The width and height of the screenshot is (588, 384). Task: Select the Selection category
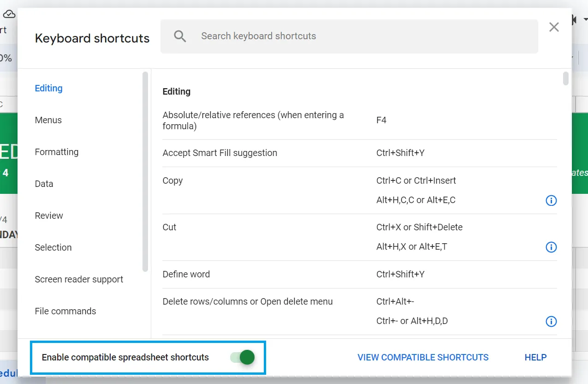[53, 247]
